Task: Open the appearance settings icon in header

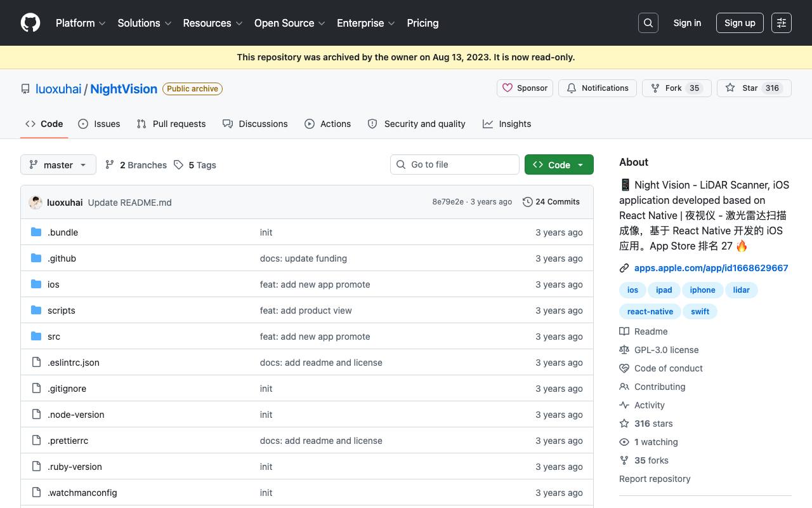Action: [782, 23]
